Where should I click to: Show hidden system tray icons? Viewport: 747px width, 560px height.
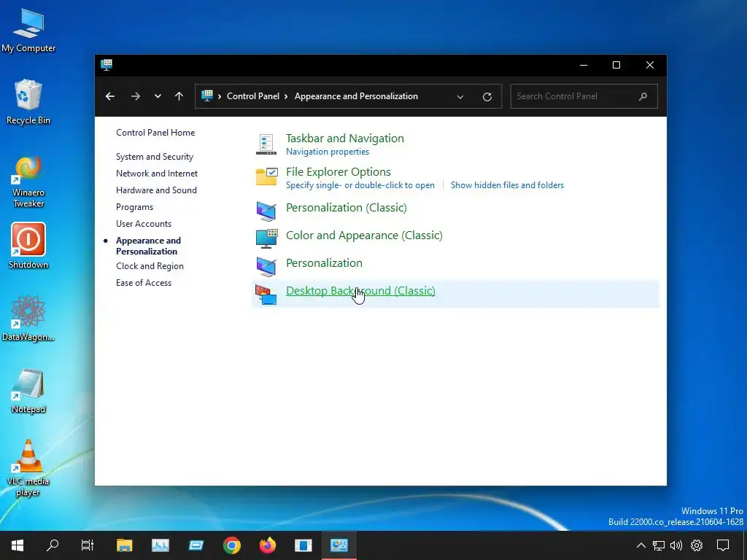click(x=641, y=545)
